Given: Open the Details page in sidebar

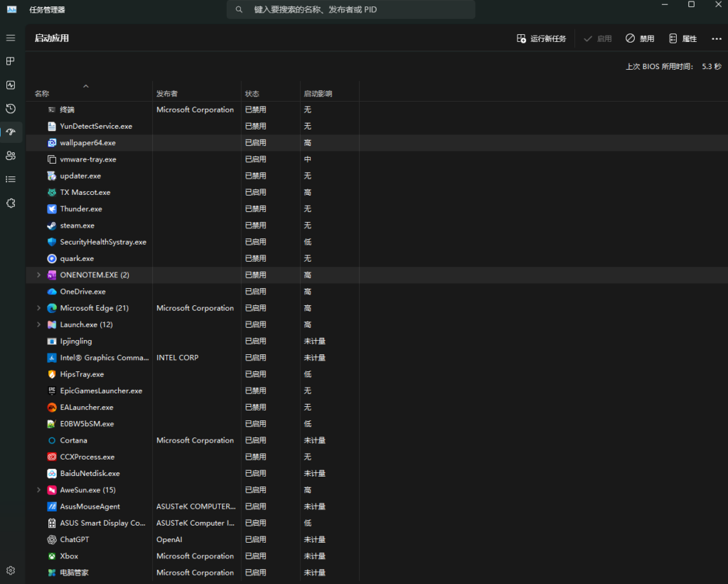Looking at the screenshot, I should pos(11,179).
